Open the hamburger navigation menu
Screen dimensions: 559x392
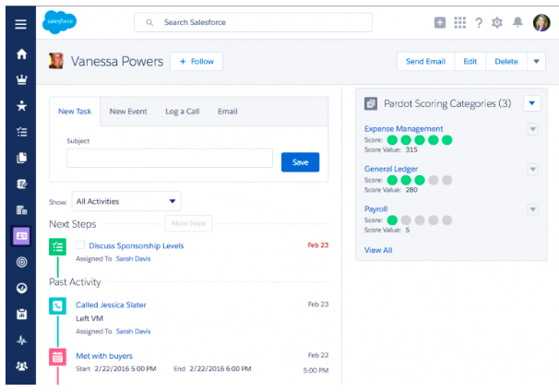tap(20, 24)
